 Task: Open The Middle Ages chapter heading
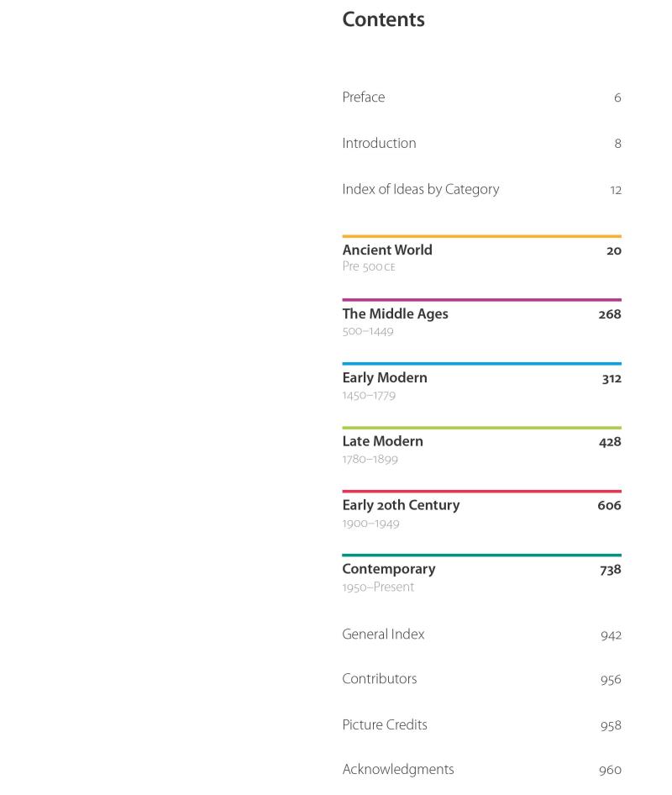pos(395,314)
